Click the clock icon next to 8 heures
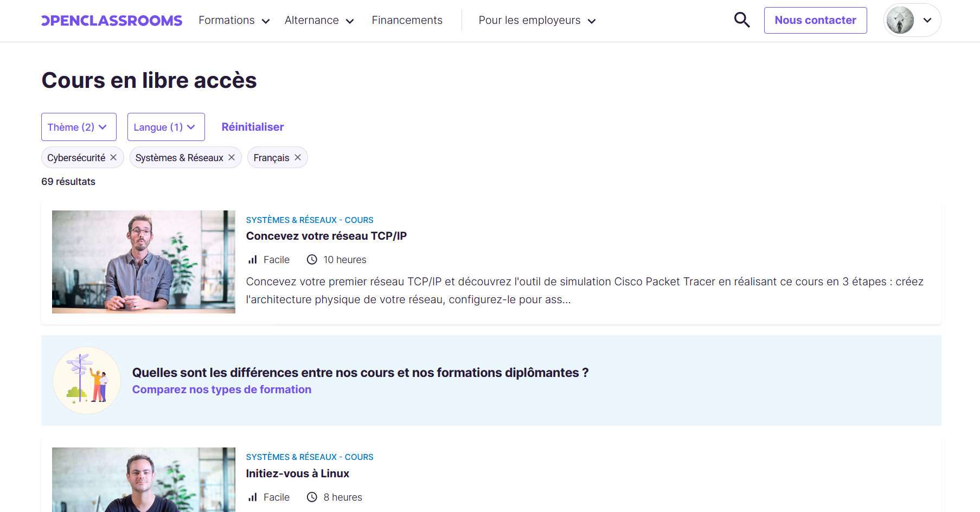 pyautogui.click(x=311, y=497)
